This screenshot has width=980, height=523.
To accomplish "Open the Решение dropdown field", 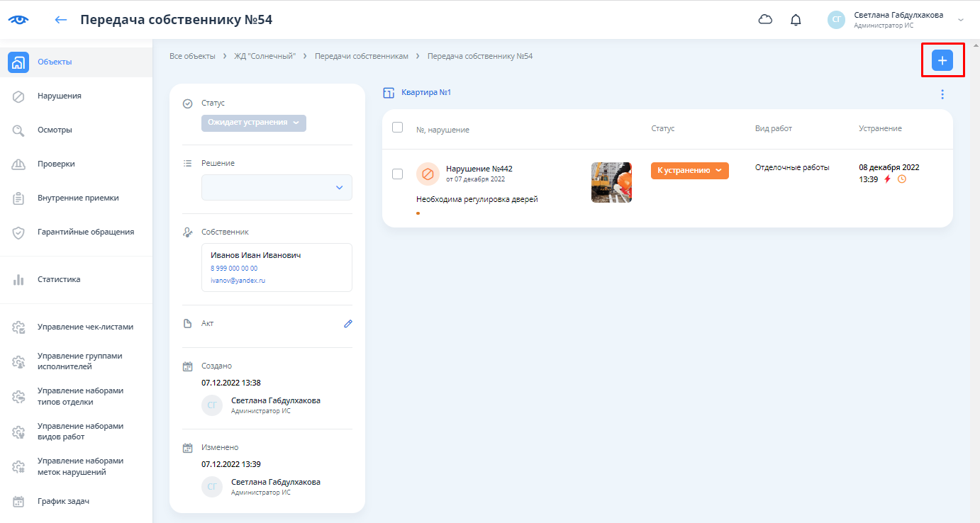I will pyautogui.click(x=277, y=188).
